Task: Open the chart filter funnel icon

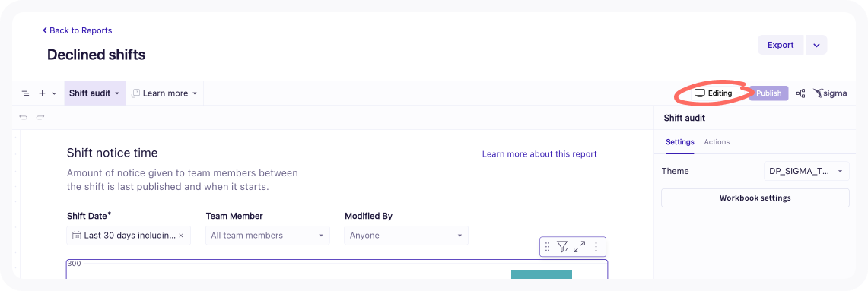Action: click(562, 247)
